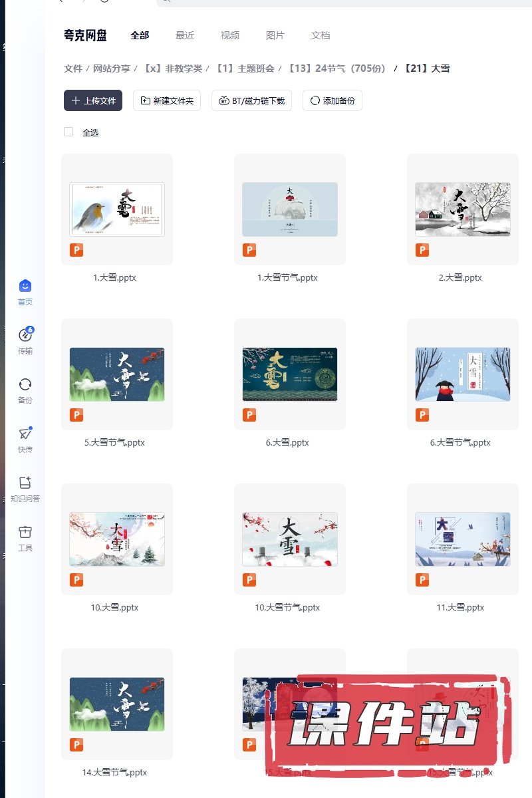Click the 上传文件 upload button
Screen dimensions: 532x798
pyautogui.click(x=93, y=101)
